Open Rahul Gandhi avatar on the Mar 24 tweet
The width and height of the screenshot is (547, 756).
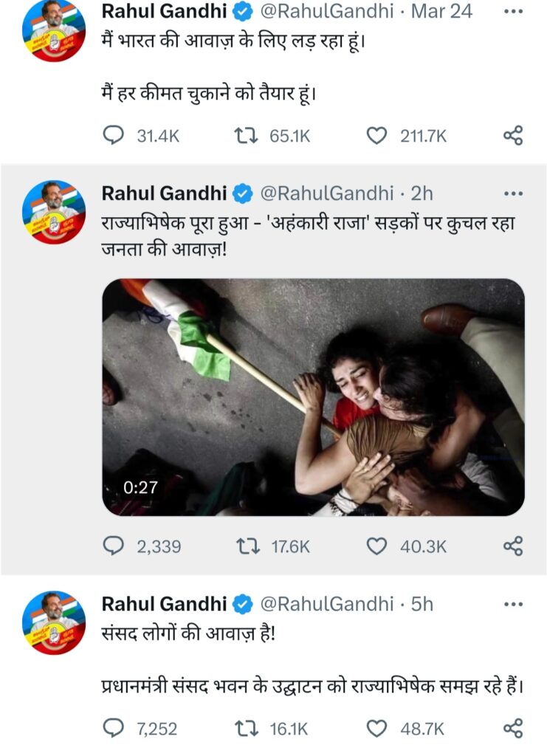[54, 30]
